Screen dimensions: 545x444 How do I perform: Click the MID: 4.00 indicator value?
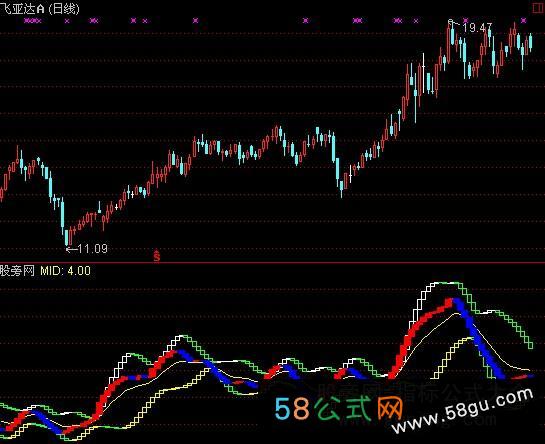pyautogui.click(x=66, y=271)
